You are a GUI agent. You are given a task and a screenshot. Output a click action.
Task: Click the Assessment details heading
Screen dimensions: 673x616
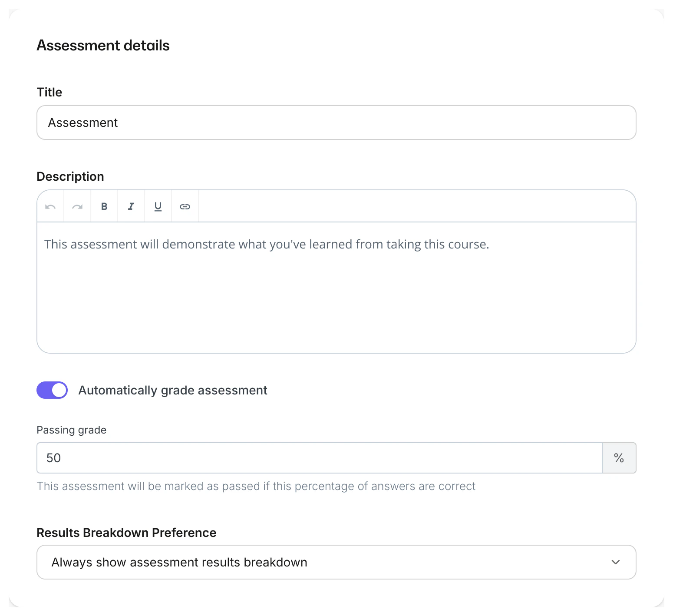pyautogui.click(x=103, y=45)
